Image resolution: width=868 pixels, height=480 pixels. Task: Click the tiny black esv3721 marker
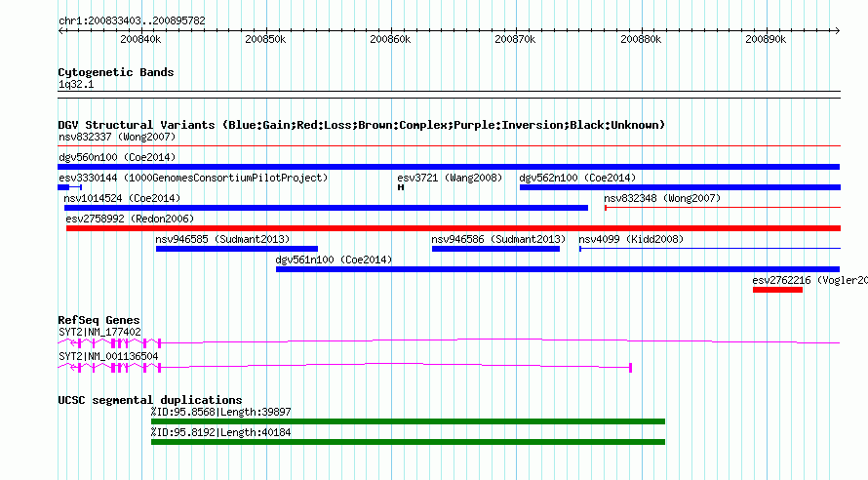pyautogui.click(x=401, y=187)
